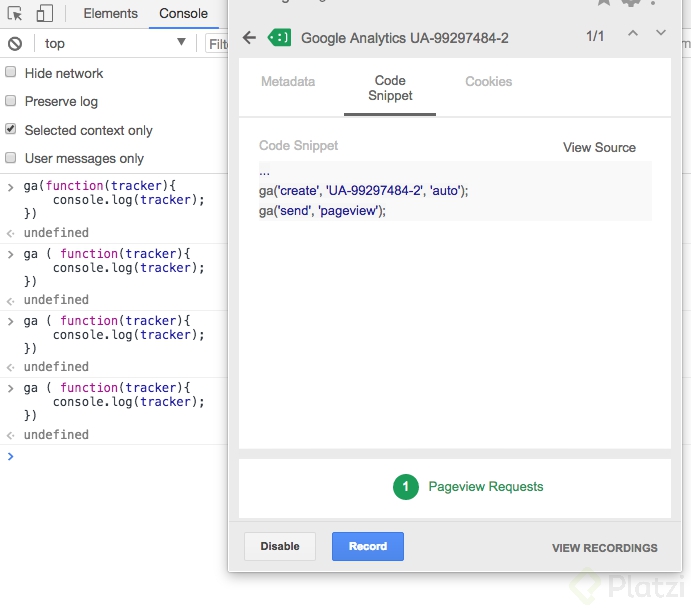The height and width of the screenshot is (612, 691).
Task: Switch to the Elements tab
Action: coord(110,14)
